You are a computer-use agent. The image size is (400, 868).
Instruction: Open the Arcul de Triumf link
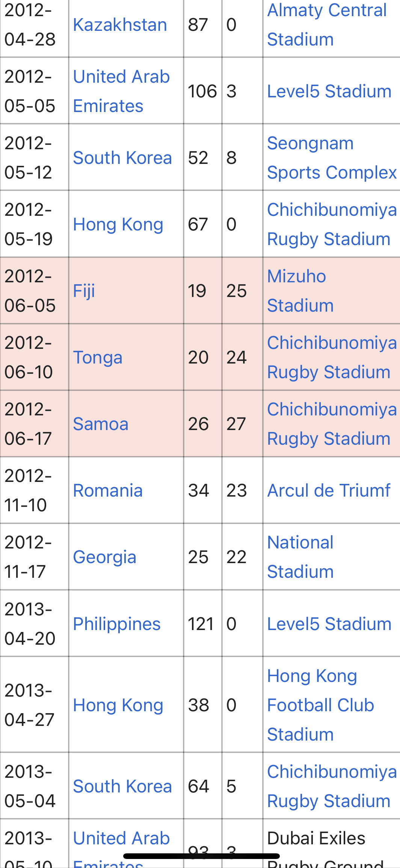coord(329,491)
